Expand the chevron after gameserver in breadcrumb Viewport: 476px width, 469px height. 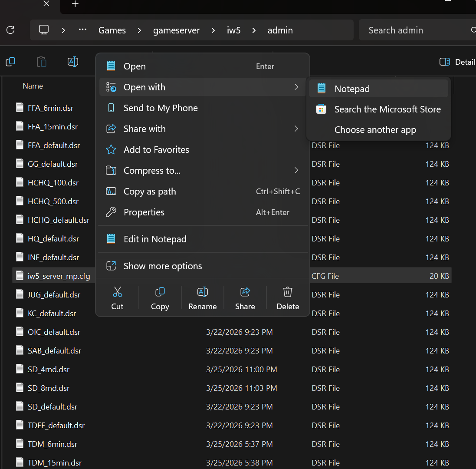(213, 30)
